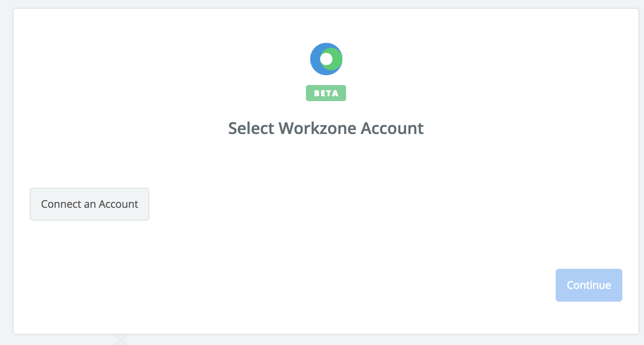
Task: Click the faint gray X icon below the card
Action: point(121,339)
